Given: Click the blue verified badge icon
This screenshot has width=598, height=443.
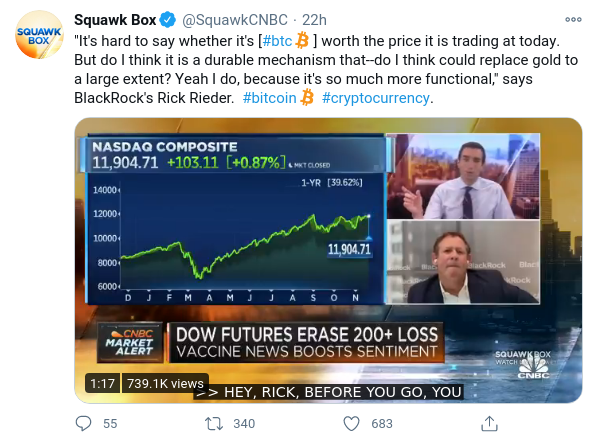Looking at the screenshot, I should pos(167,20).
